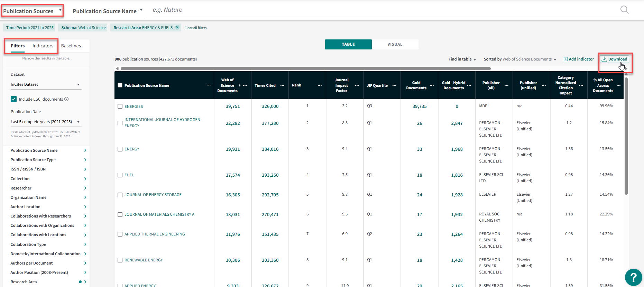The height and width of the screenshot is (287, 644).
Task: Open Publisher (unified) column options menu
Action: (544, 85)
